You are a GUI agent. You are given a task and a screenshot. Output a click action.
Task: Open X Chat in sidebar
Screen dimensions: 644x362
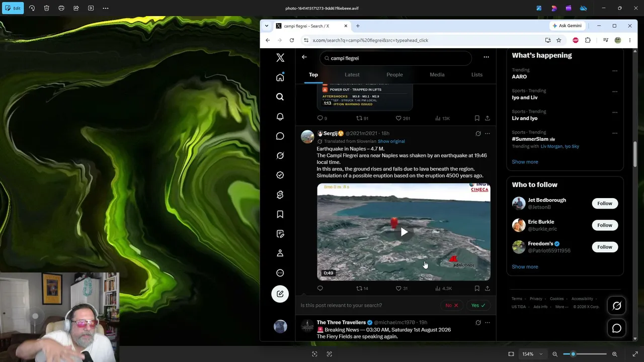(x=280, y=136)
